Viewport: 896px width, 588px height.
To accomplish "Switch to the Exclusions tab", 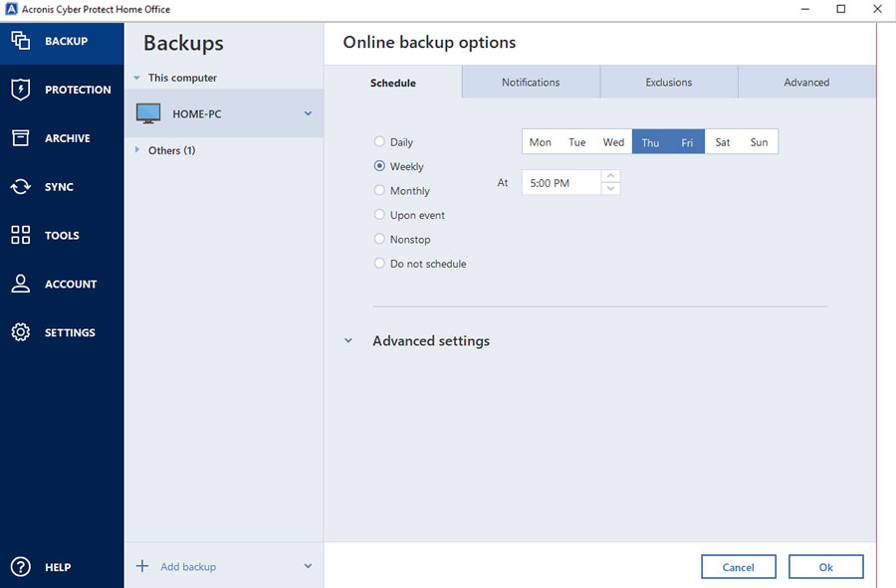I will tap(669, 82).
